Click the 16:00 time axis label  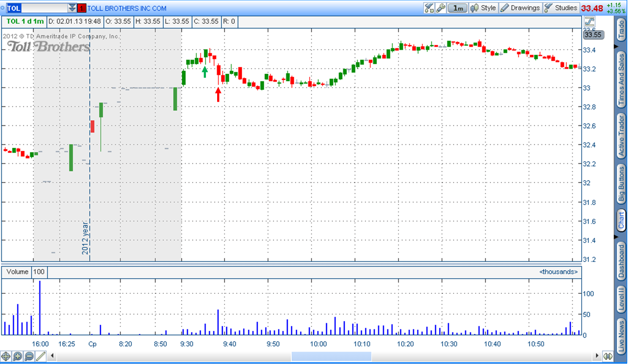point(40,344)
